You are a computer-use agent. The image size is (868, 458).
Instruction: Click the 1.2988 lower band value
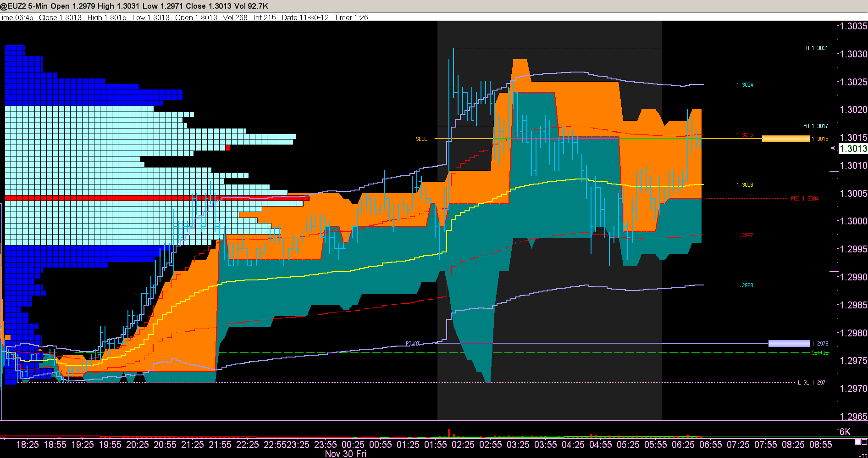[x=745, y=285]
